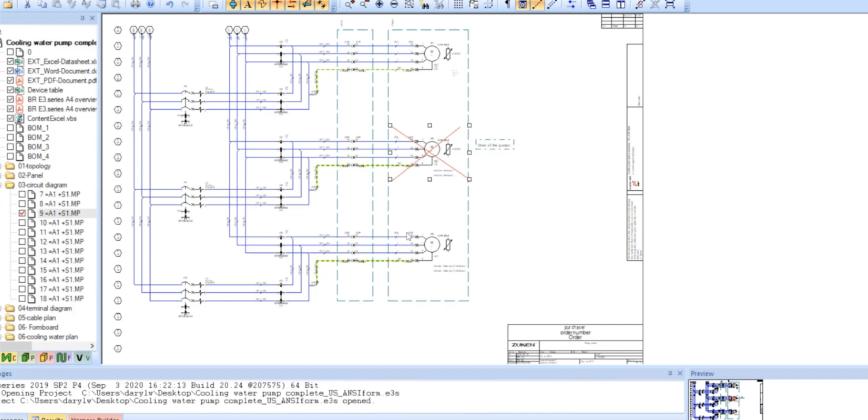The width and height of the screenshot is (868, 420).
Task: Click the crossed-out pump motor symbol
Action: tap(432, 149)
